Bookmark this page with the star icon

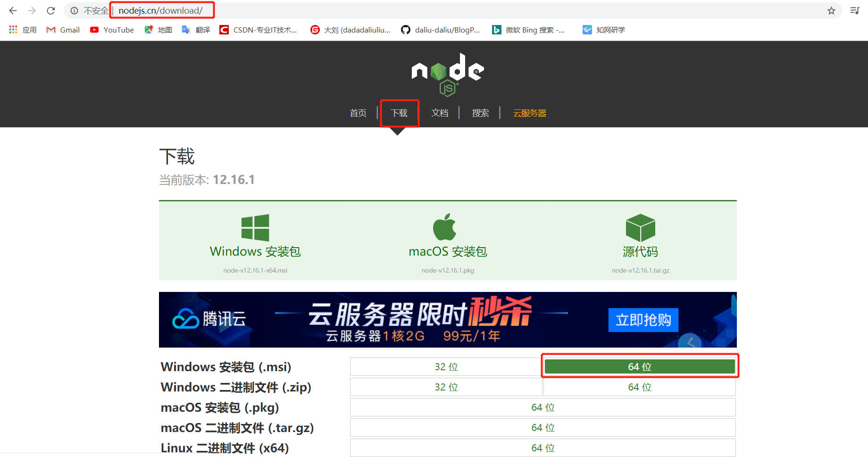point(831,10)
